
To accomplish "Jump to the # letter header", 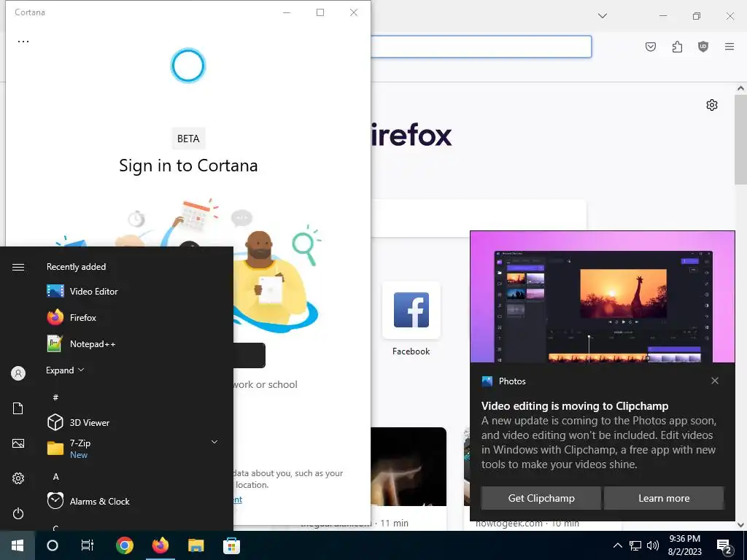I will (x=55, y=397).
